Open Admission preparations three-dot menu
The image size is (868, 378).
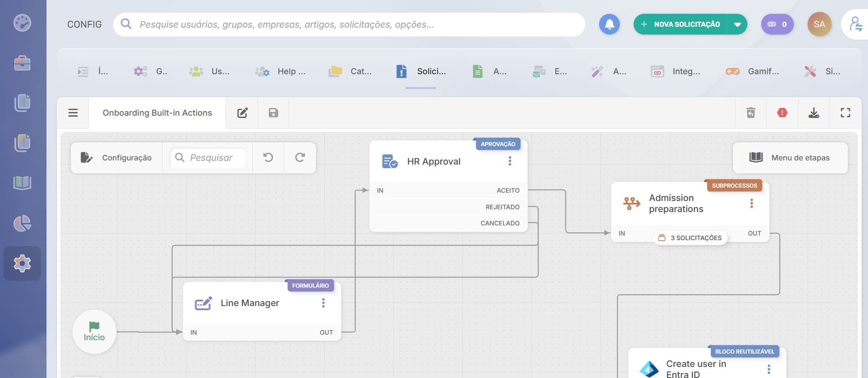coord(751,203)
